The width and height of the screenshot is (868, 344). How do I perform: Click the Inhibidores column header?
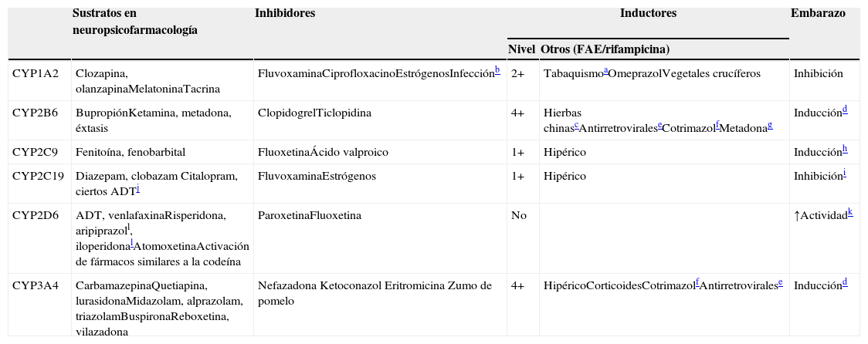284,14
